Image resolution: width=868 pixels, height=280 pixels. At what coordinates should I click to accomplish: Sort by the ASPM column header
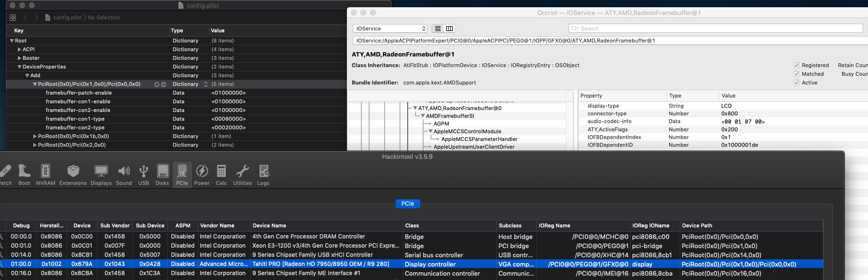183,225
